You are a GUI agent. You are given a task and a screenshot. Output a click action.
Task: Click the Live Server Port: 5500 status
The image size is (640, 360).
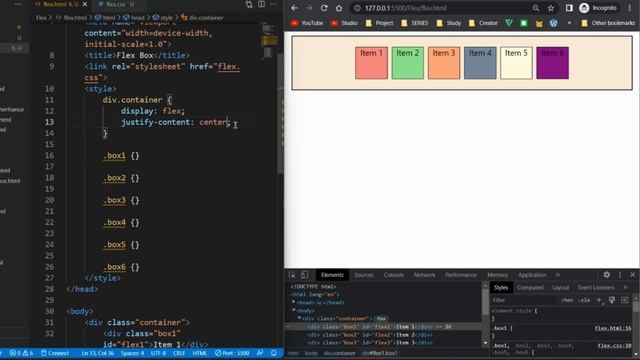232,353
